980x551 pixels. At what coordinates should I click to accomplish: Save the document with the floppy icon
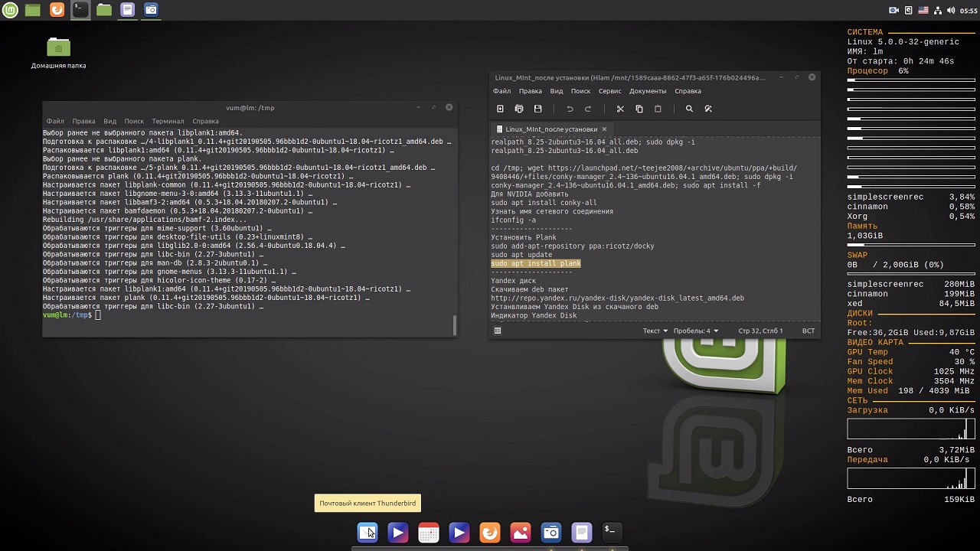[537, 109]
